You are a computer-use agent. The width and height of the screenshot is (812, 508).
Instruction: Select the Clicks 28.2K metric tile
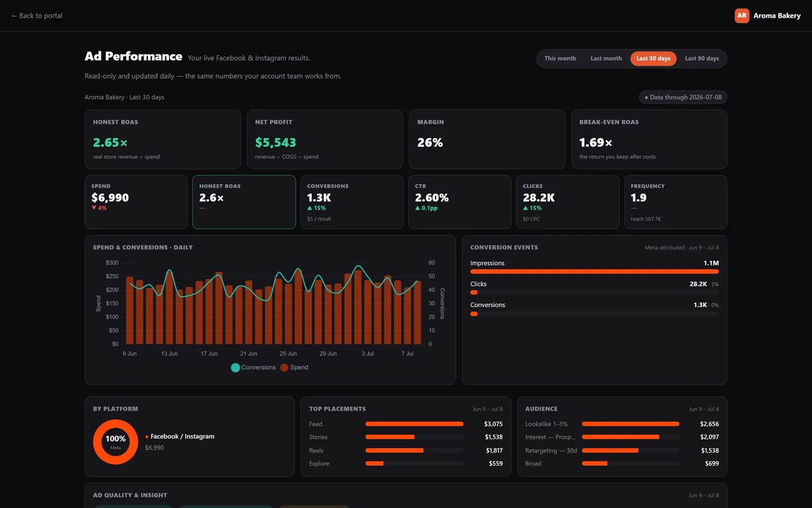(x=567, y=202)
